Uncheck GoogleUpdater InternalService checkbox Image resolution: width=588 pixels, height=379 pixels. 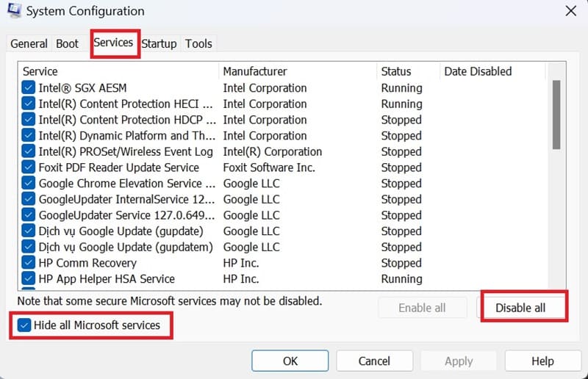(29, 199)
